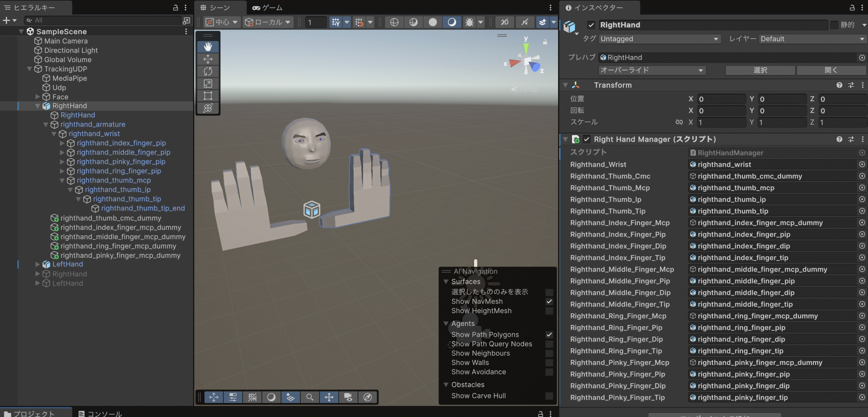Select the Rect transform tool
The height and width of the screenshot is (417, 868).
tap(208, 96)
